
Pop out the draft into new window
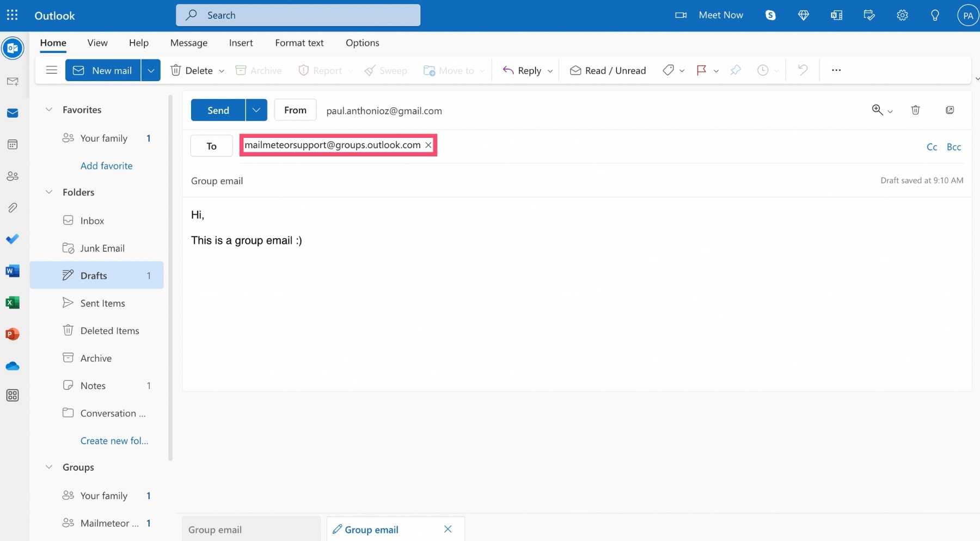click(950, 110)
